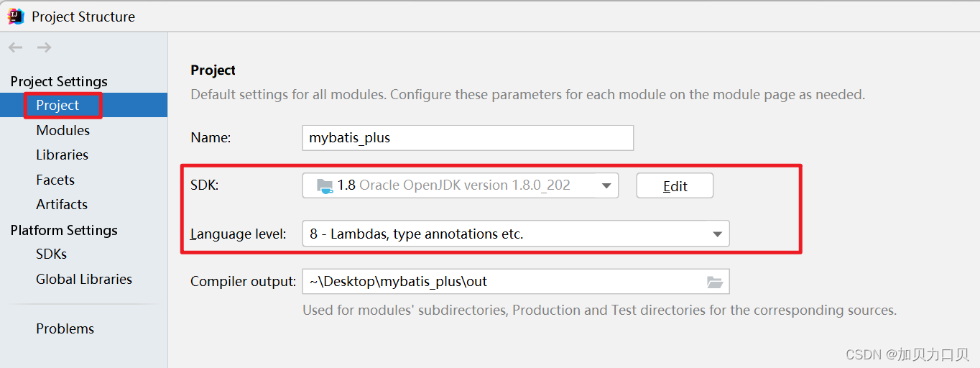The height and width of the screenshot is (368, 980).
Task: Expand the Language level dropdown arrow
Action: click(717, 234)
